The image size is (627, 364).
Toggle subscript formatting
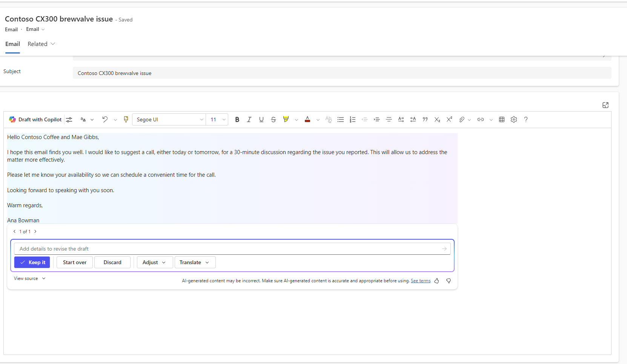pyautogui.click(x=437, y=119)
